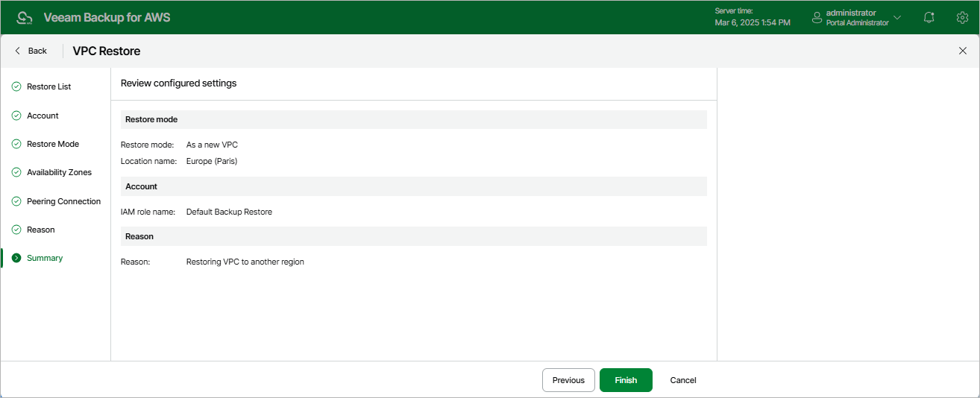Click the 'As a new VPC' value
The height and width of the screenshot is (398, 980).
[212, 145]
